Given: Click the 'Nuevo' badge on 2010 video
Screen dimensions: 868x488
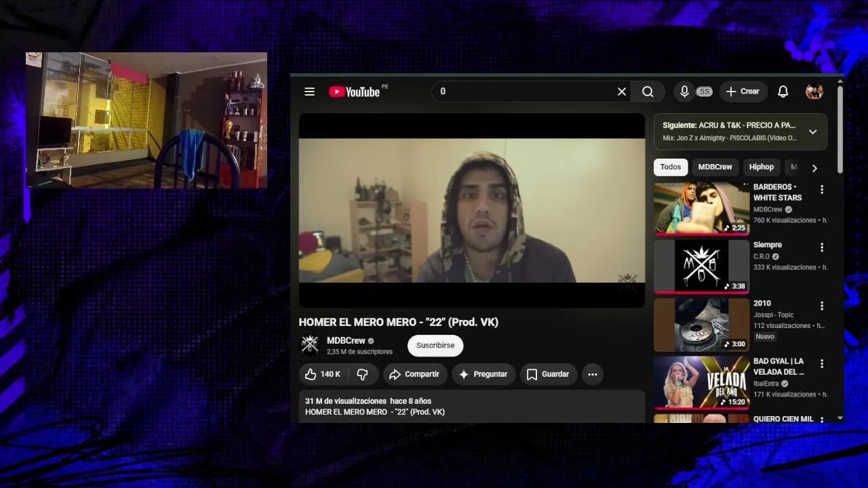Looking at the screenshot, I should click(765, 337).
